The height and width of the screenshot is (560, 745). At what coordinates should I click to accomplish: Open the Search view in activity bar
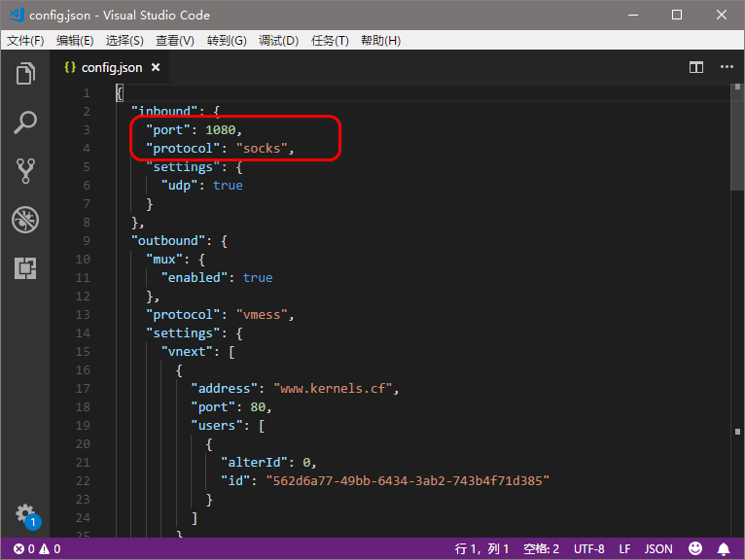tap(25, 122)
